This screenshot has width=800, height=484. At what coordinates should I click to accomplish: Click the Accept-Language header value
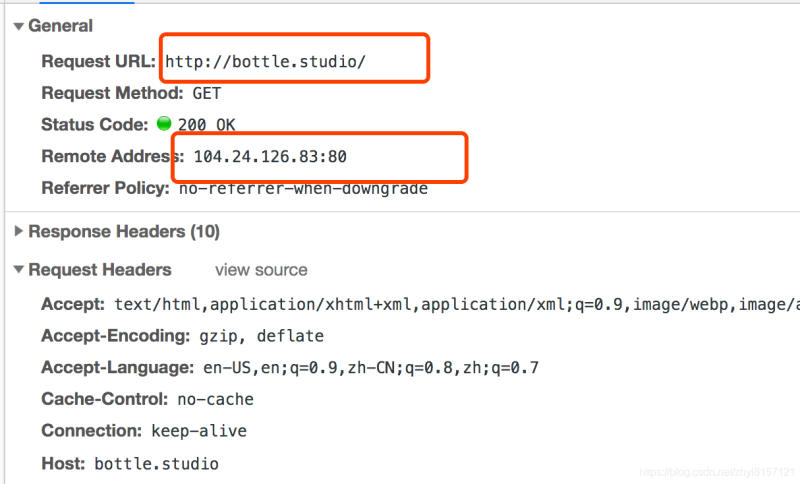371,368
